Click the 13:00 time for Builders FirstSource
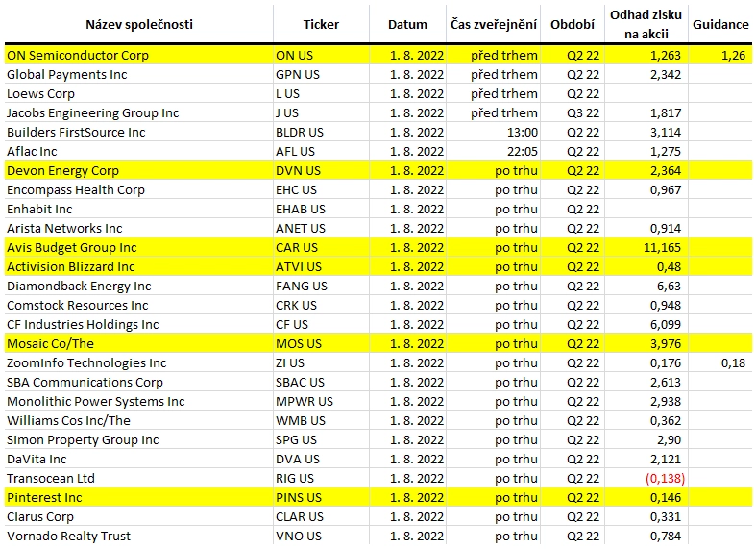The height and width of the screenshot is (549, 756). coord(494,132)
